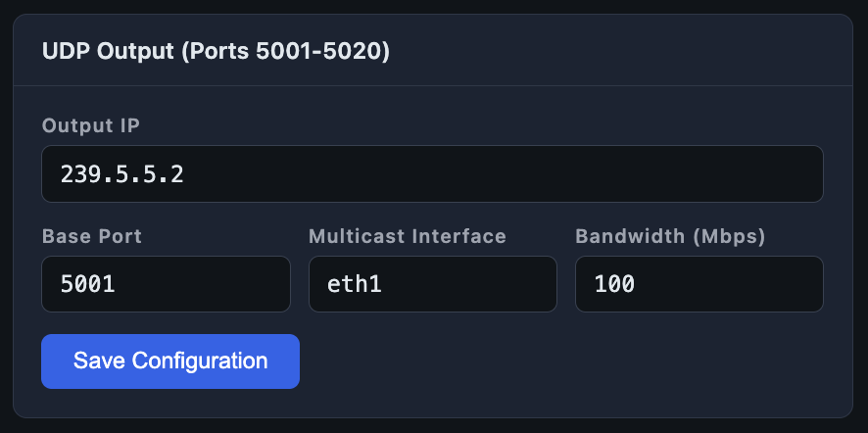Place cursor on the 239.5.5.2 address text

click(x=121, y=174)
